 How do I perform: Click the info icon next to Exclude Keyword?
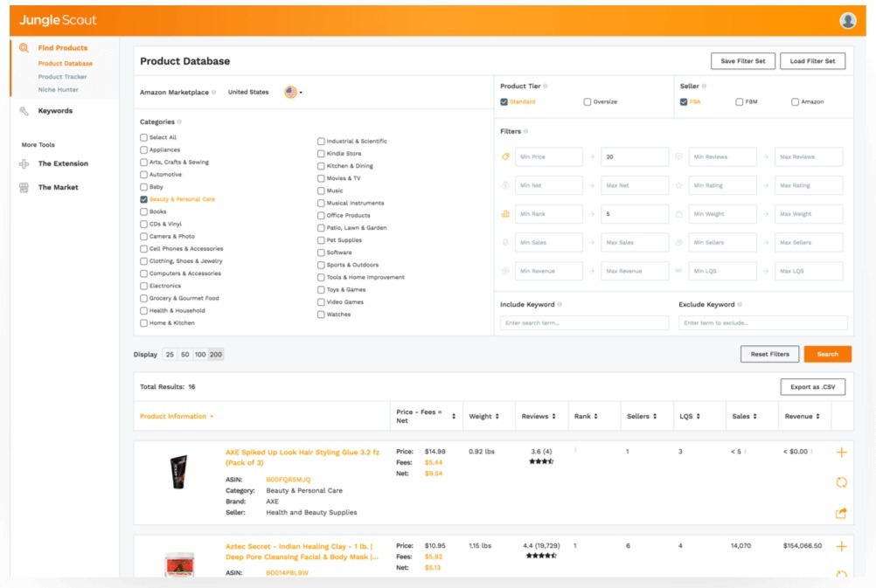coord(740,304)
